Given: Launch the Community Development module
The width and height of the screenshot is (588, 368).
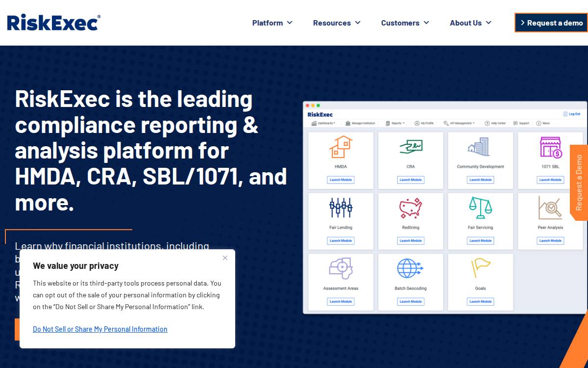Looking at the screenshot, I should point(480,180).
